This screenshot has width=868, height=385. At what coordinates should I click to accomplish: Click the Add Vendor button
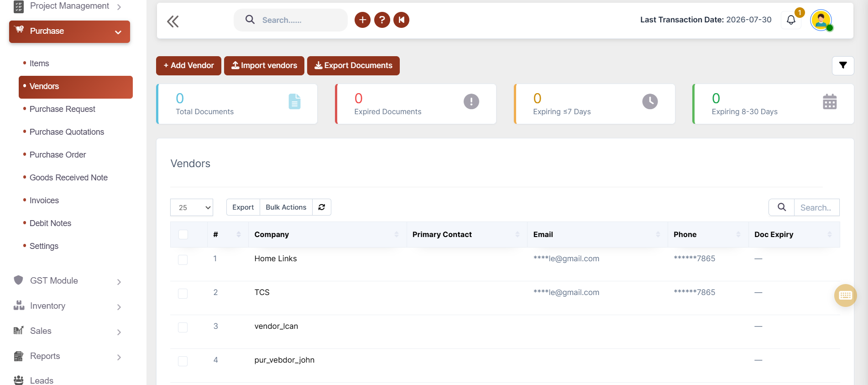point(188,66)
